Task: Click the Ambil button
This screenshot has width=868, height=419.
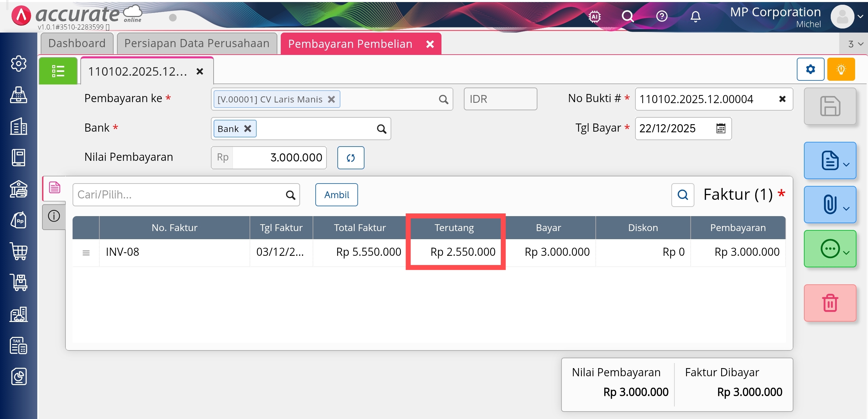Action: tap(336, 195)
